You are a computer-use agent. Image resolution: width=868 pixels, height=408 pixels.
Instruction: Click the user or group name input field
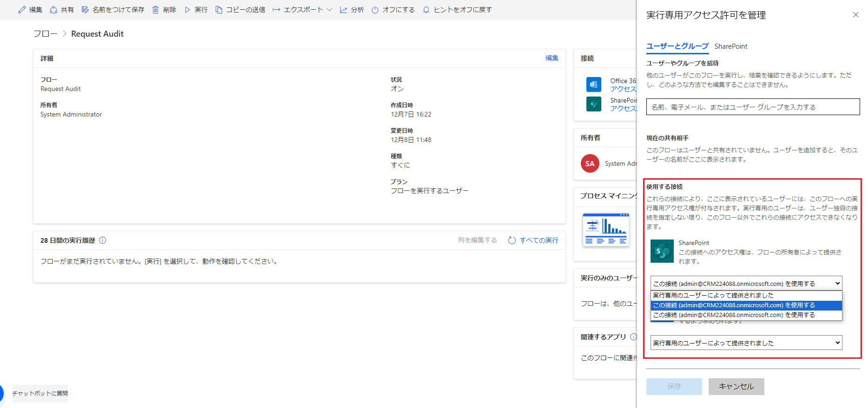753,107
